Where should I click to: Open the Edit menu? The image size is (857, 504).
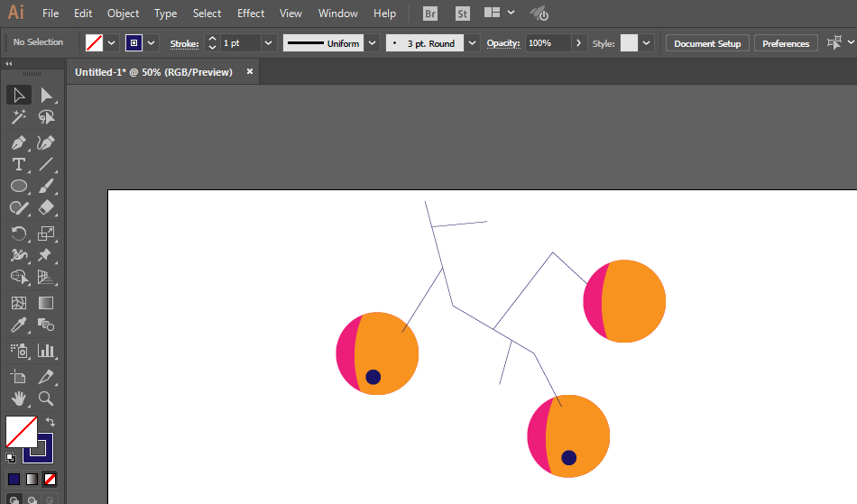83,14
